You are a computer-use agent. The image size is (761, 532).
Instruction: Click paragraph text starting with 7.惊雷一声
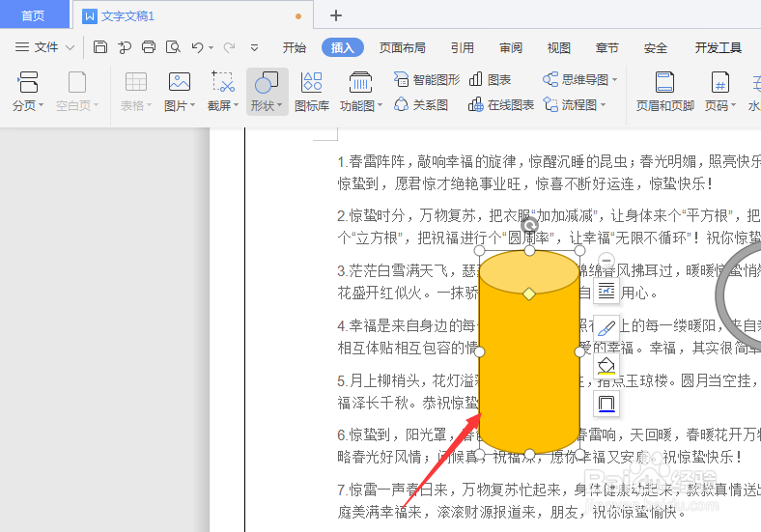[549, 500]
